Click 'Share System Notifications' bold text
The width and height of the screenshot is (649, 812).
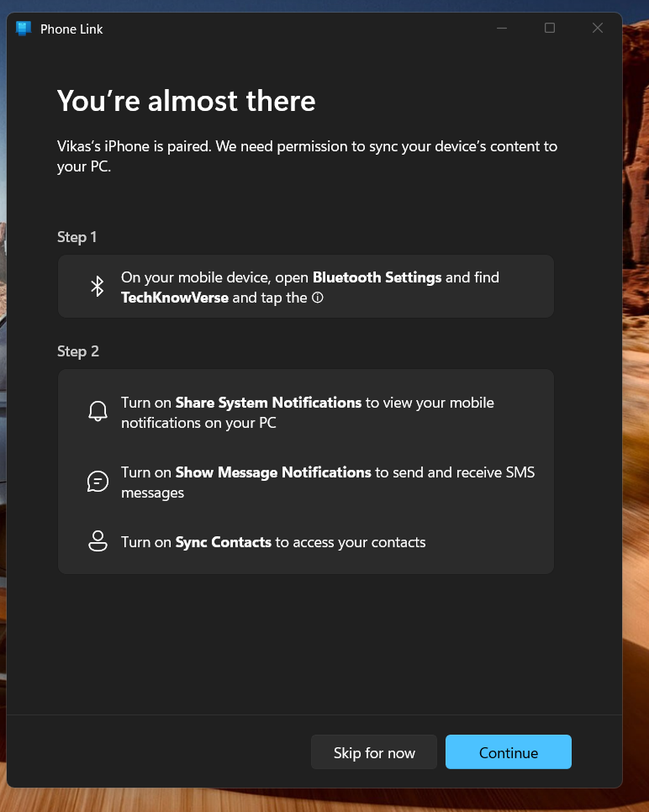click(268, 403)
